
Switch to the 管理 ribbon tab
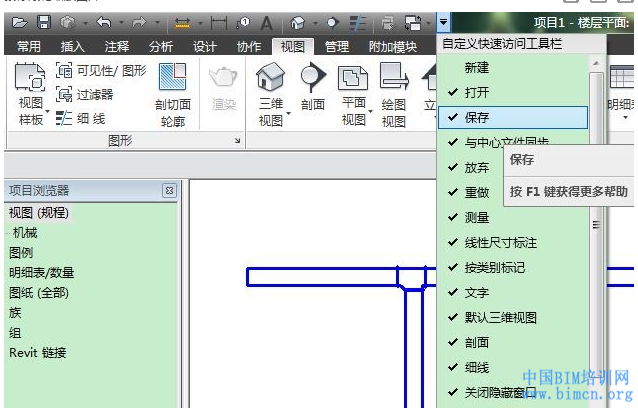pyautogui.click(x=337, y=46)
